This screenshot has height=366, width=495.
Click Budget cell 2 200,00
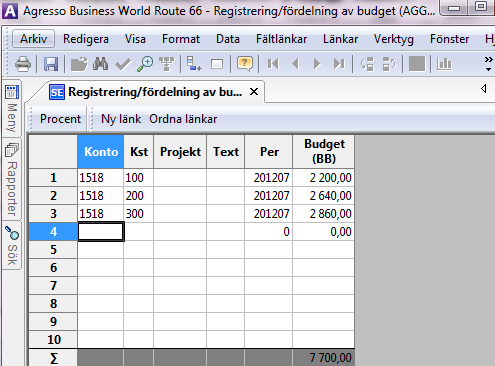[x=324, y=178]
